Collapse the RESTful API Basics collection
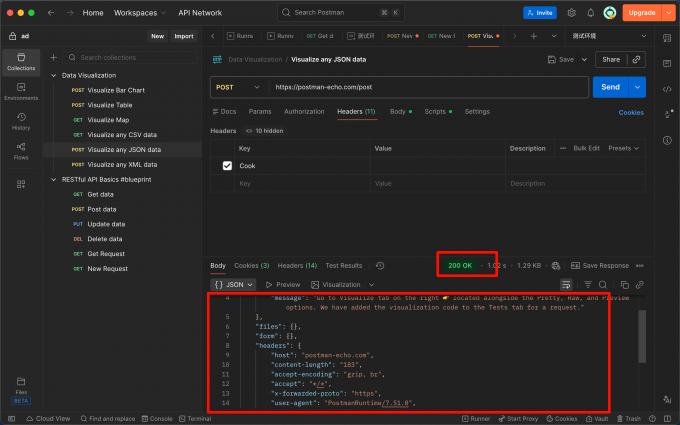The width and height of the screenshot is (680, 425). [54, 180]
